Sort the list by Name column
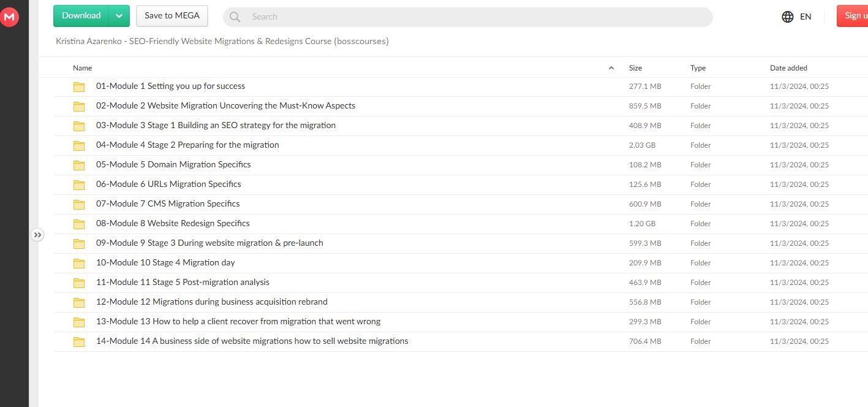868x407 pixels. (83, 68)
